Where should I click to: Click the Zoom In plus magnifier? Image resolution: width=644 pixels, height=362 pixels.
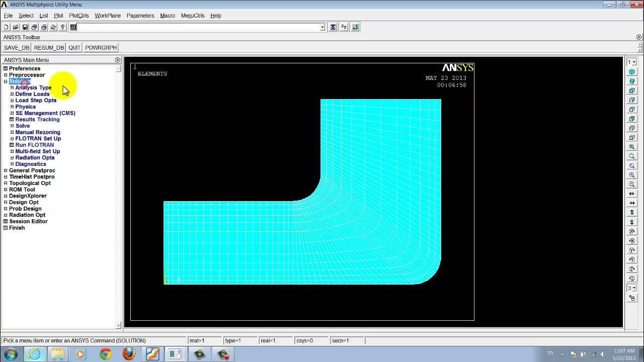coord(632,175)
